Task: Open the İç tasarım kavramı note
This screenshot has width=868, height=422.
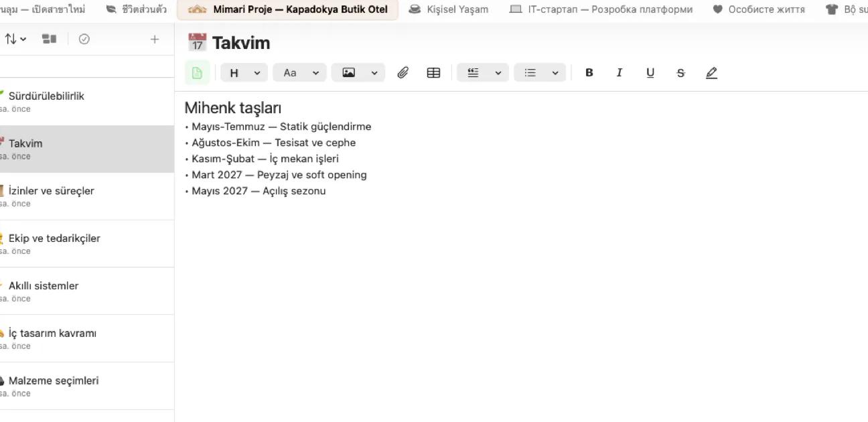Action: click(x=87, y=340)
